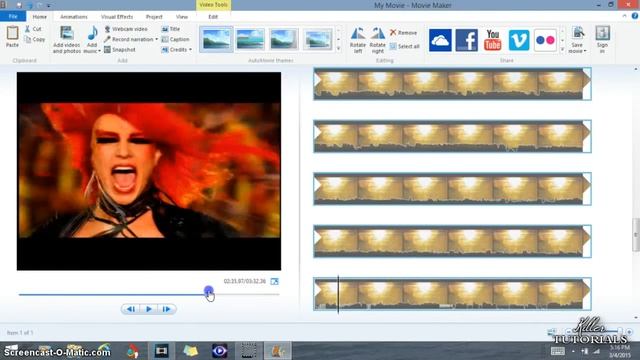Click the timeline playhead marker

338,294
